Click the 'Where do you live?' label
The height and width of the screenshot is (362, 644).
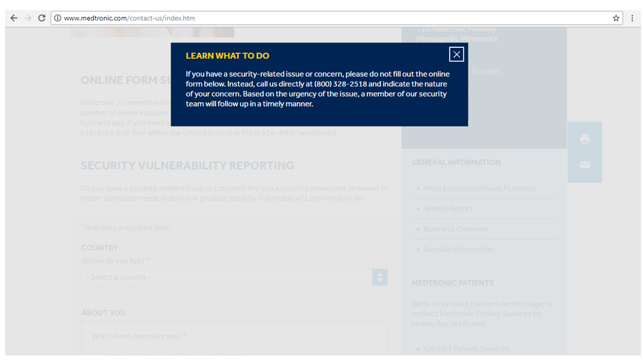115,261
